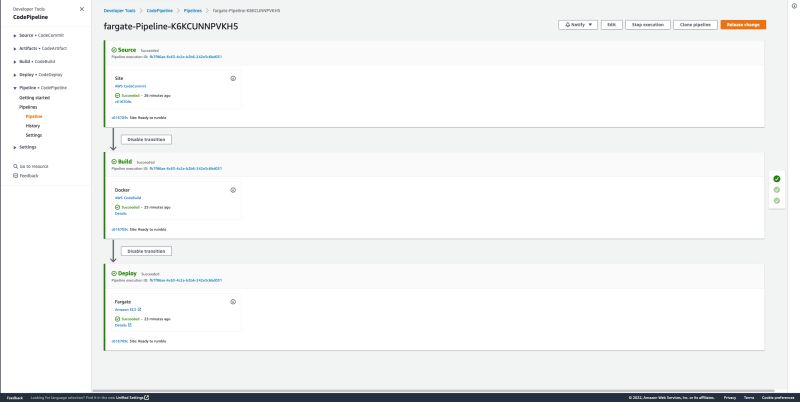Click the top-right info panel icon

click(x=794, y=6)
